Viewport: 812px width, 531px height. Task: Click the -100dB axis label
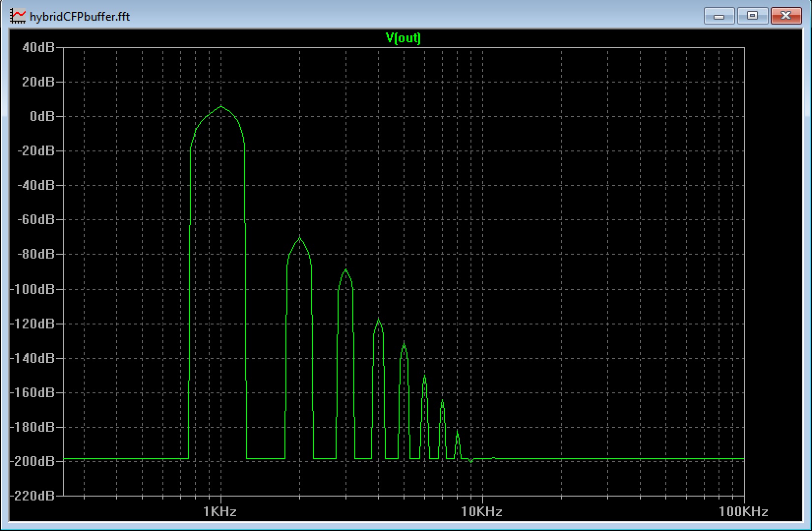click(x=32, y=289)
